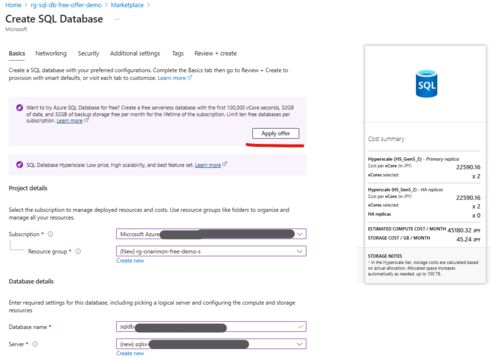Viewport: 500px width, 361px height.
Task: Click the Cost summary heading
Action: 386,139
